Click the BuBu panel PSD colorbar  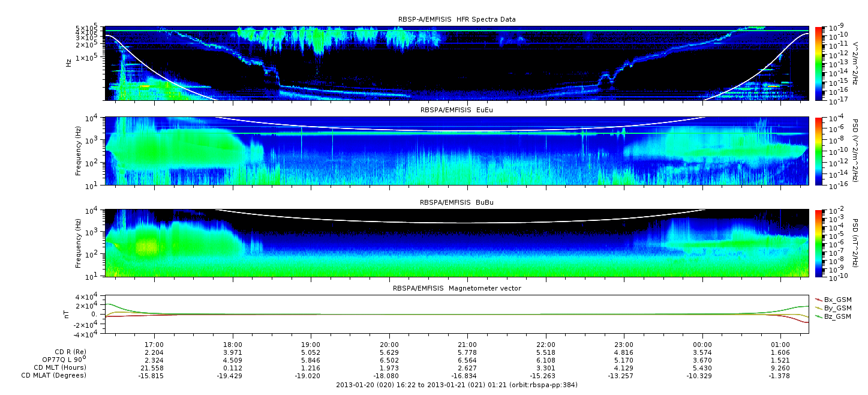(x=819, y=243)
